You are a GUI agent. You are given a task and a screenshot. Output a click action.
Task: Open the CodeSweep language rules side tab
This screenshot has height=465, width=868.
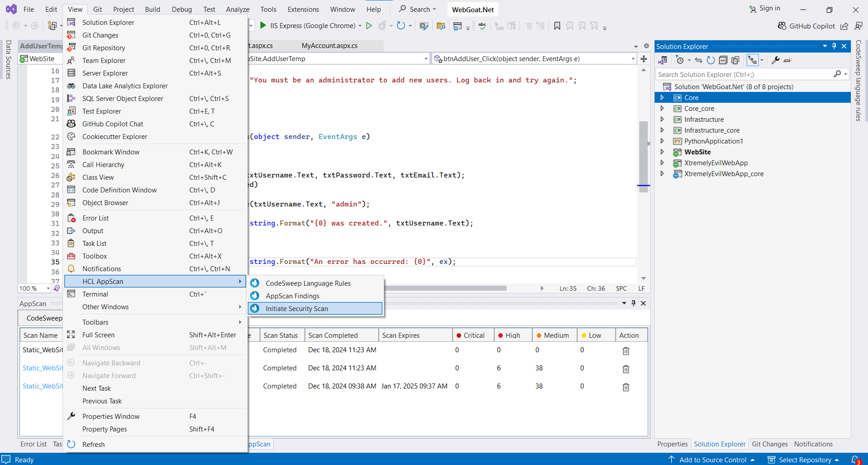pyautogui.click(x=858, y=81)
